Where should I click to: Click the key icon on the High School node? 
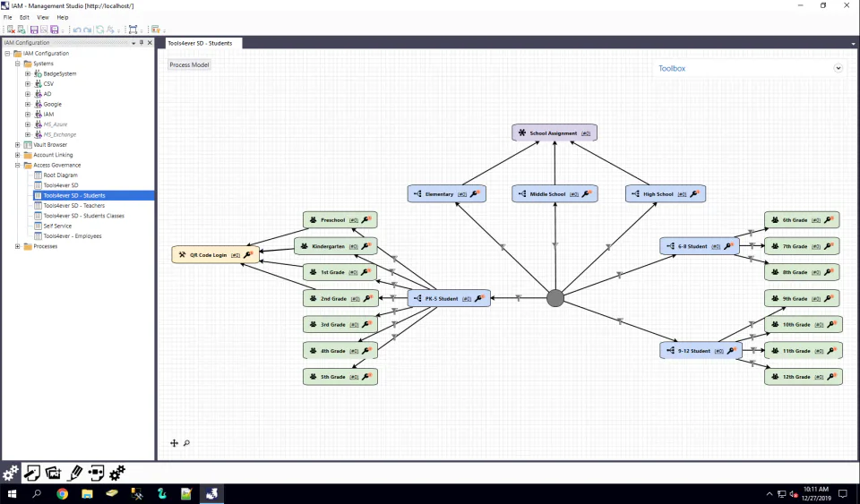[x=694, y=193]
